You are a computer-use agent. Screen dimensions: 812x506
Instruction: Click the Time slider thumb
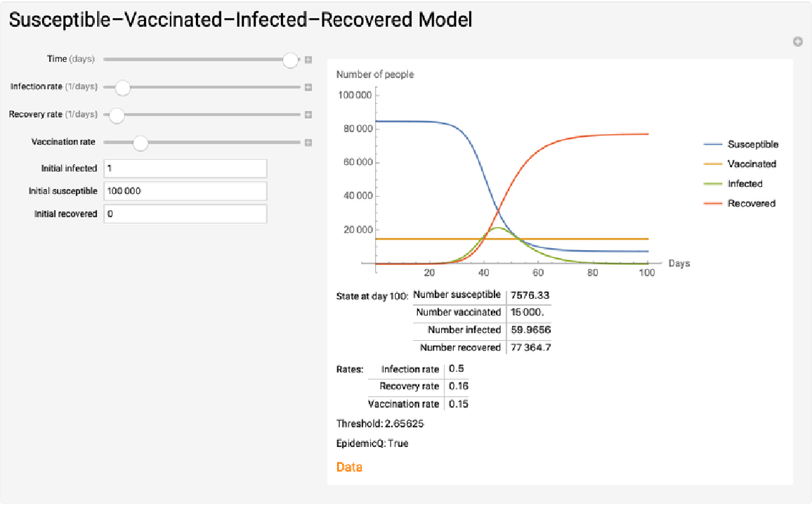(x=291, y=60)
